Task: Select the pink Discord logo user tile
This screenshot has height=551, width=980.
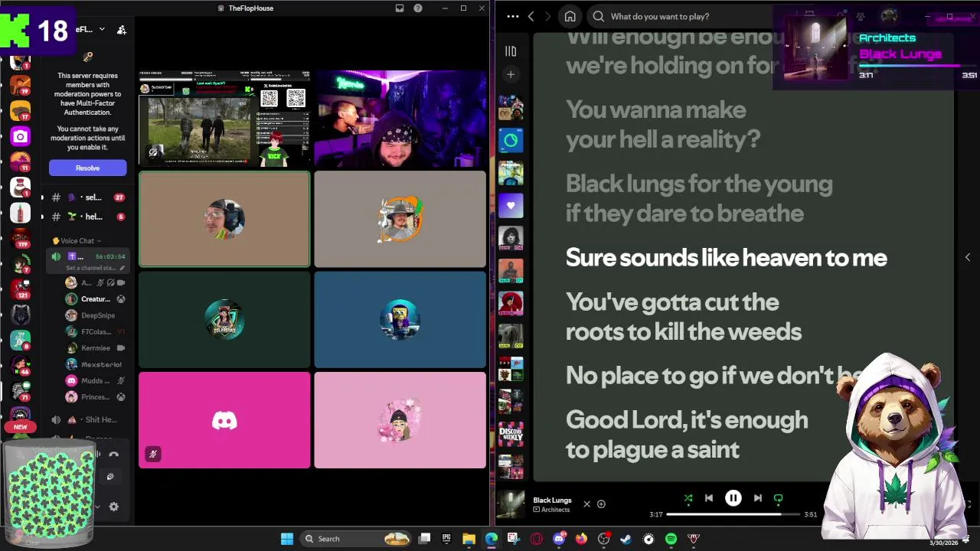Action: click(x=224, y=420)
